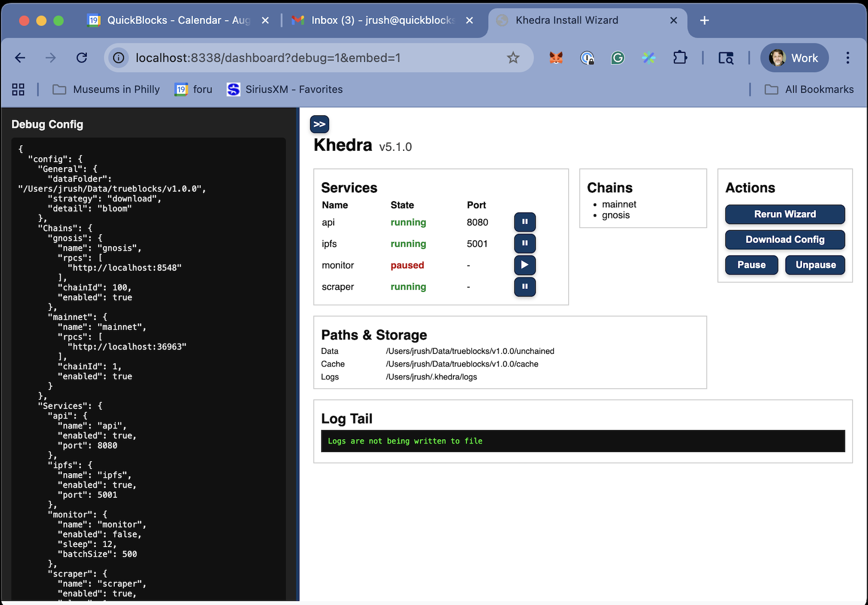Image resolution: width=868 pixels, height=605 pixels.
Task: Open Chrome three-dot menu
Action: pos(848,58)
